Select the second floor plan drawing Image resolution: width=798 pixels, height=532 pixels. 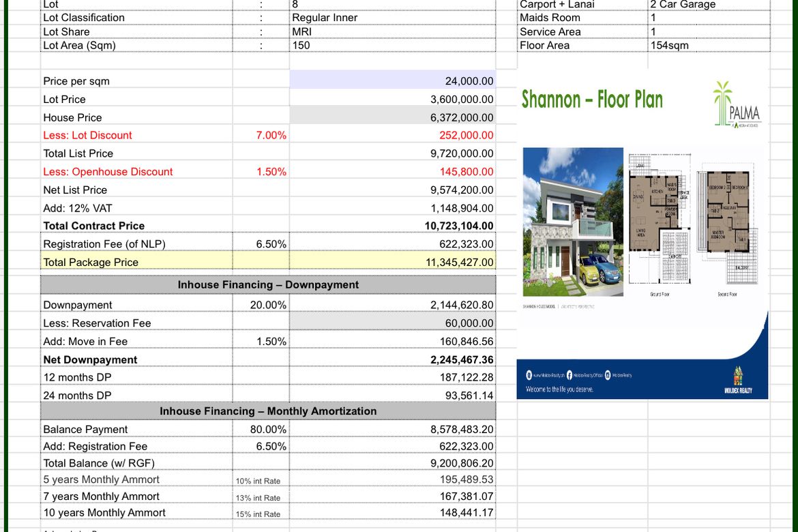(727, 222)
